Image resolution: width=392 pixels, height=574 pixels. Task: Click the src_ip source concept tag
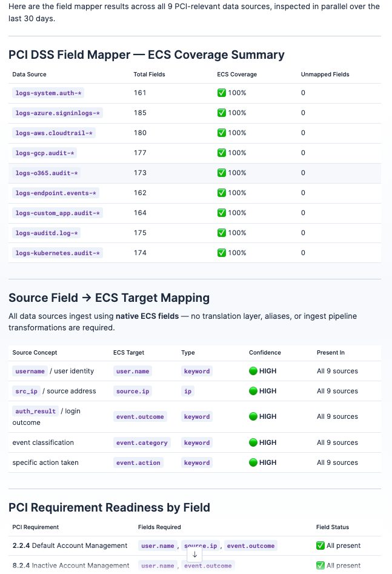(26, 391)
